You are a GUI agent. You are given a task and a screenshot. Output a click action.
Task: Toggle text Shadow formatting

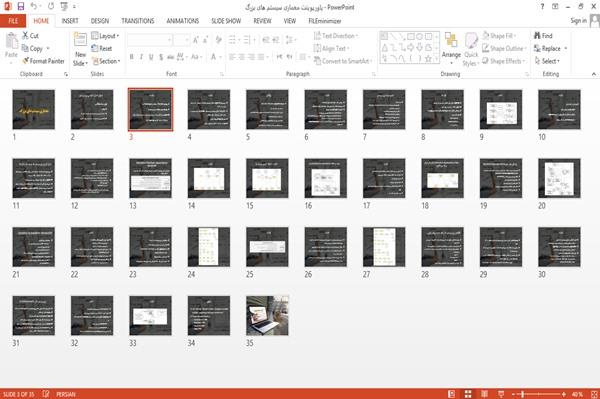pos(161,57)
